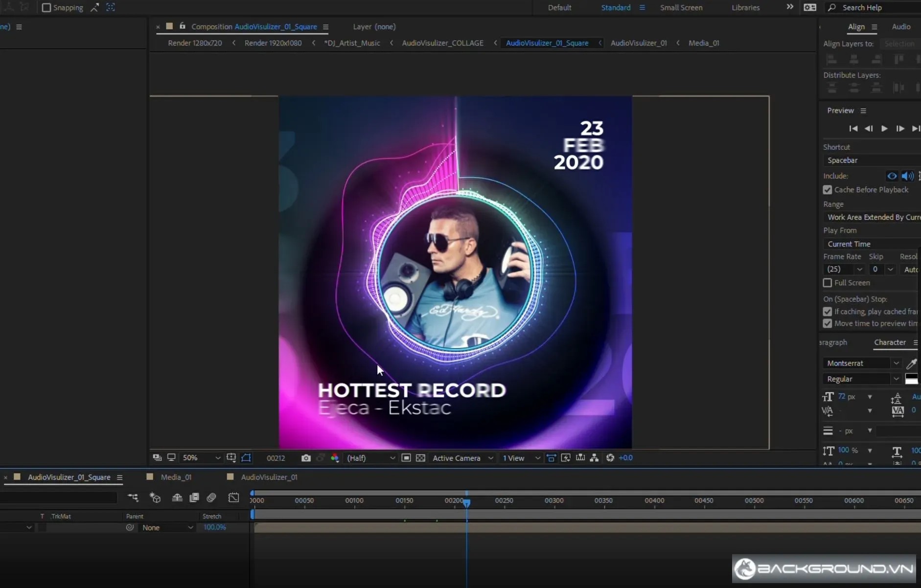921x588 pixels.
Task: Enable the Snapping checkbox
Action: click(46, 7)
